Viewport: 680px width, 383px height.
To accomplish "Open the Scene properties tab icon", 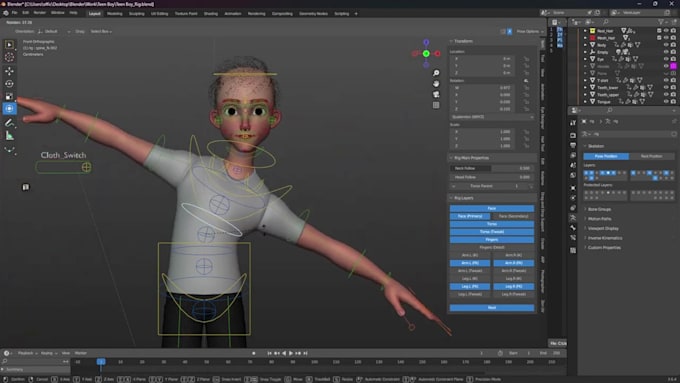I will (x=573, y=165).
